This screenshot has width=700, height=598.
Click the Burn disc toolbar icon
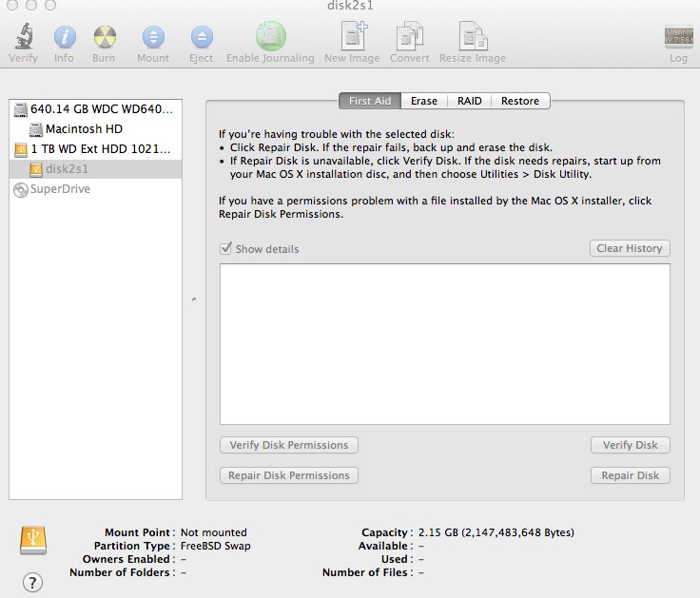(105, 36)
